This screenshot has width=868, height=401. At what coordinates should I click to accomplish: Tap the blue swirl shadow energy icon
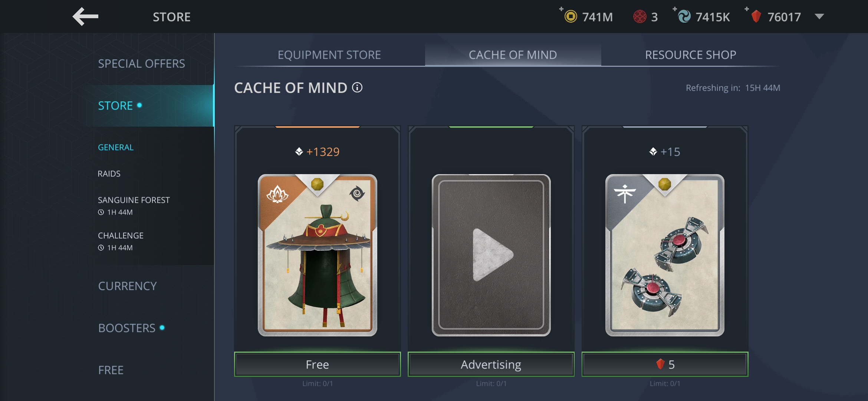point(684,17)
